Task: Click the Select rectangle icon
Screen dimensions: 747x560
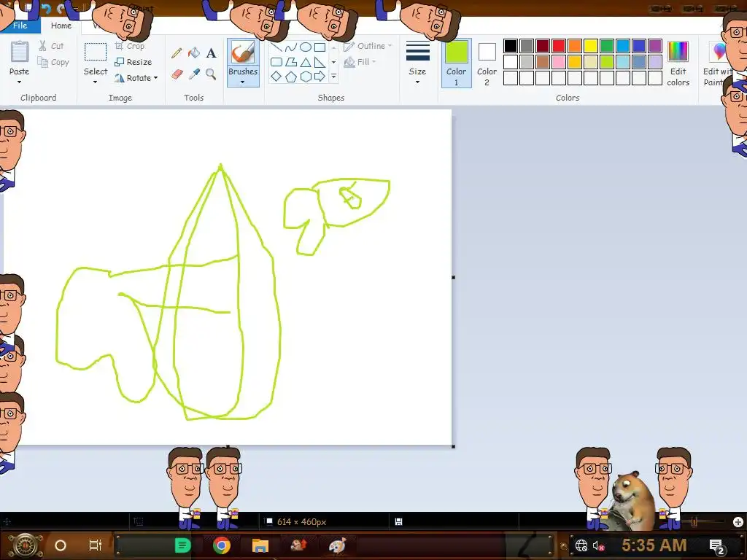Action: pos(96,52)
